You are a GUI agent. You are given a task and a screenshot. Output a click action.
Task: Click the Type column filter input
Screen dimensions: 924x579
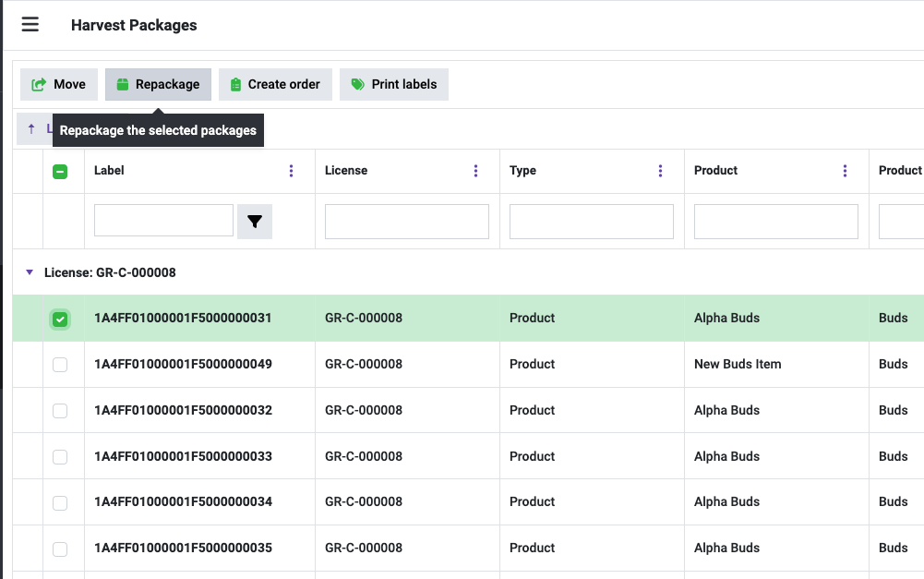pos(592,222)
